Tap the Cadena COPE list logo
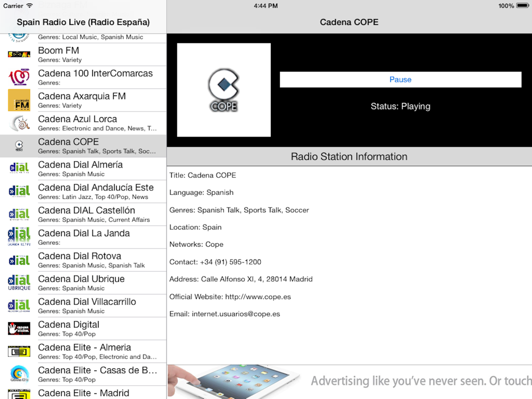Screen dimensions: 532x399 tap(19, 146)
